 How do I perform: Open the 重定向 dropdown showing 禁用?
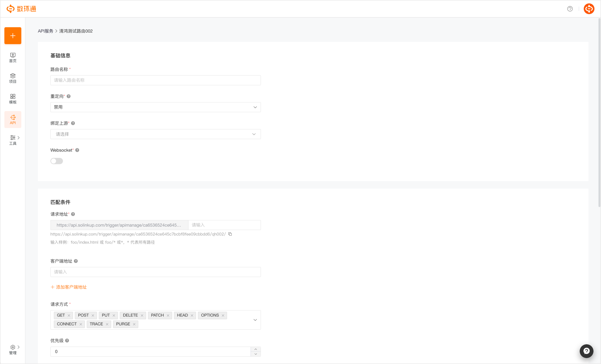pos(155,107)
